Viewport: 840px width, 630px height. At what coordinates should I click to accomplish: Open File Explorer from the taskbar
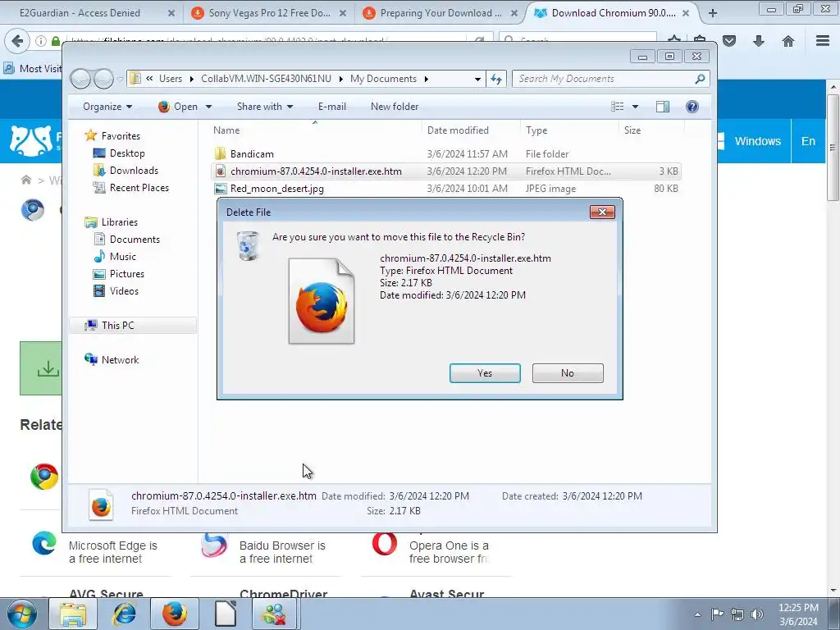click(x=73, y=614)
